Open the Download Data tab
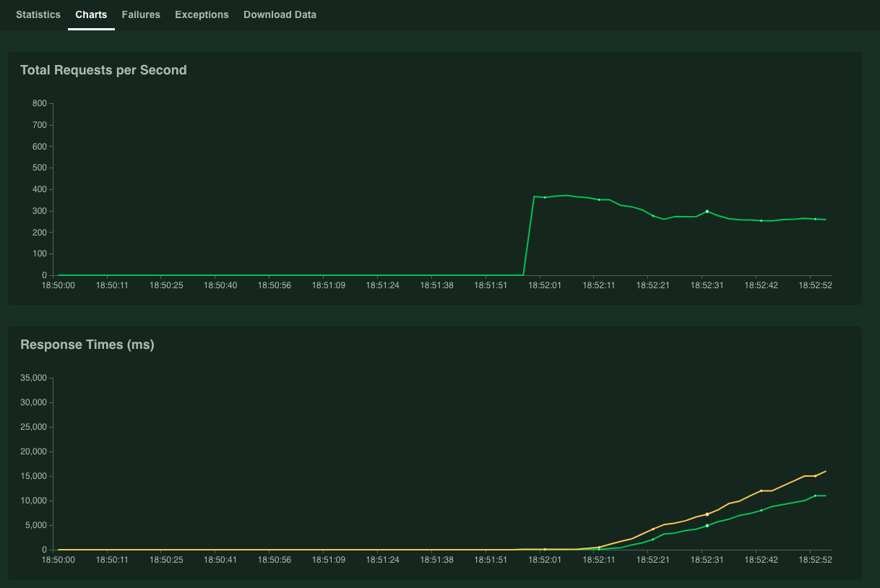 click(x=280, y=14)
